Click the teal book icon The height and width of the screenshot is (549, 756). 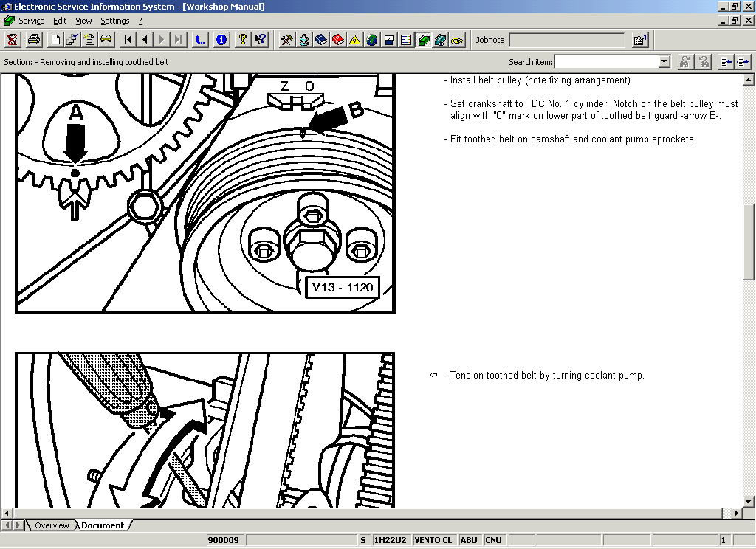pos(440,40)
